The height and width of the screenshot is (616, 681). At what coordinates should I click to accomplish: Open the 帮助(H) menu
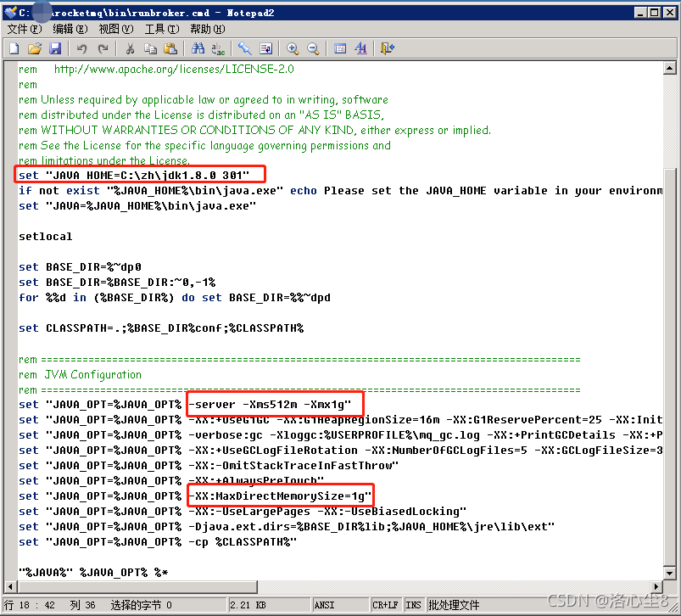[208, 29]
